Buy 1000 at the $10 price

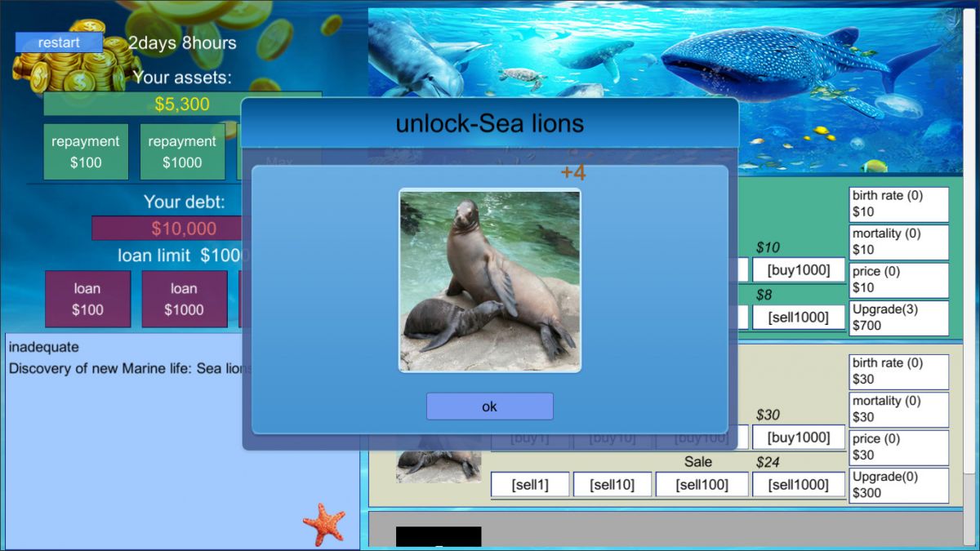(799, 270)
